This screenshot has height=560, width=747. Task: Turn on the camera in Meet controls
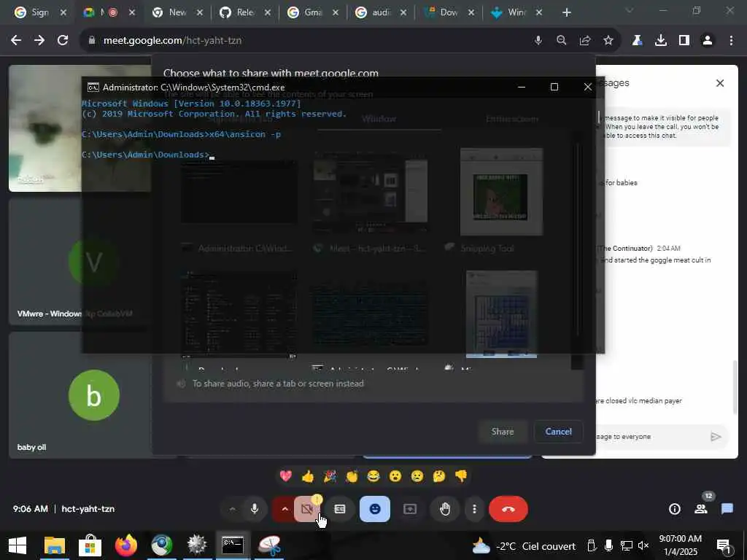point(307,509)
